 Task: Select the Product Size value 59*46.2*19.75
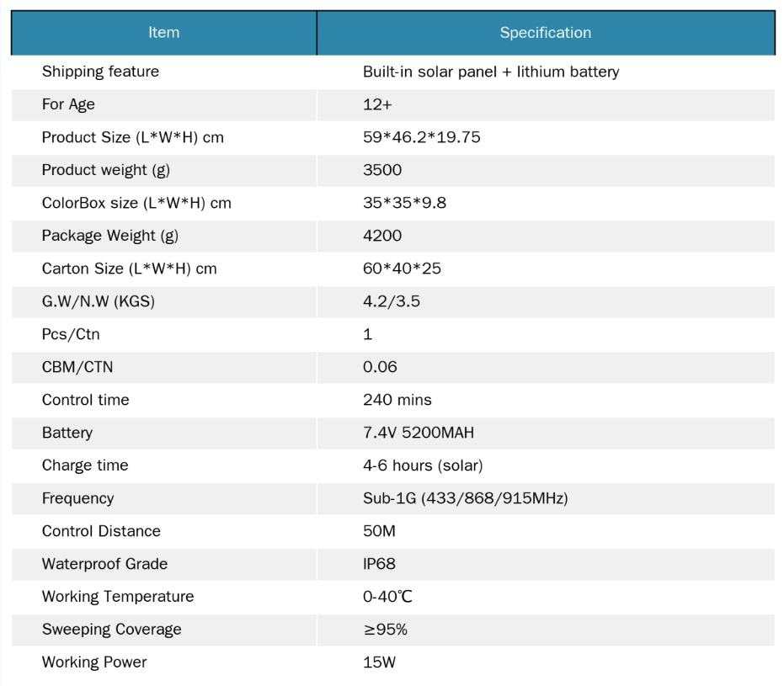pos(421,137)
